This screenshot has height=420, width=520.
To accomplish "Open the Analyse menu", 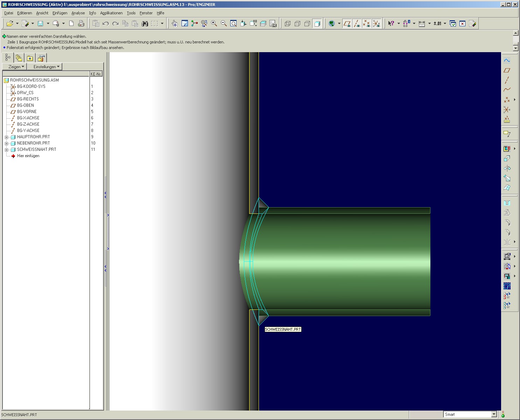I will click(78, 13).
